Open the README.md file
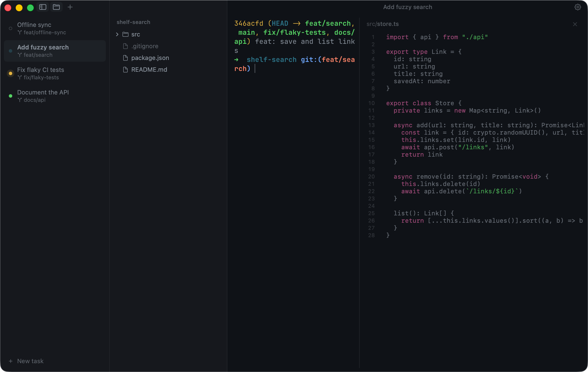Screen dimensions: 588x372 [x=149, y=70]
